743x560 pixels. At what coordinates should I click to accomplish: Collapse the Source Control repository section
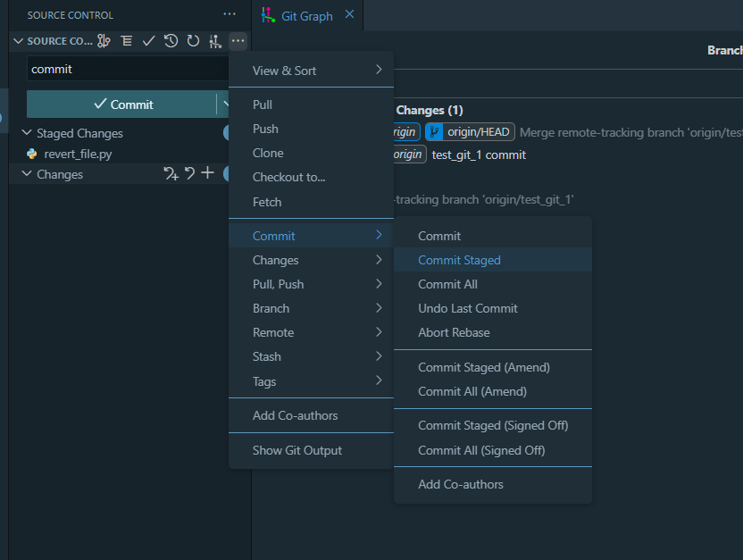(19, 41)
